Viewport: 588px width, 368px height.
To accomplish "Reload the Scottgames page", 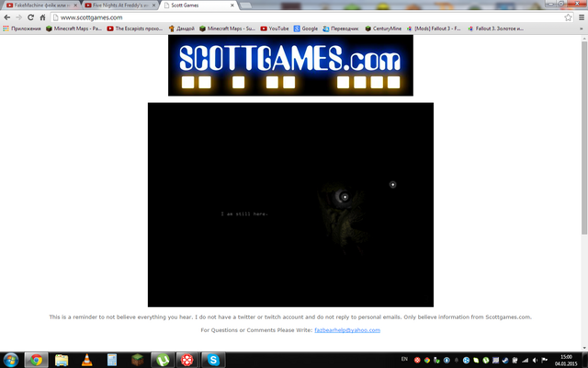I will (30, 17).
